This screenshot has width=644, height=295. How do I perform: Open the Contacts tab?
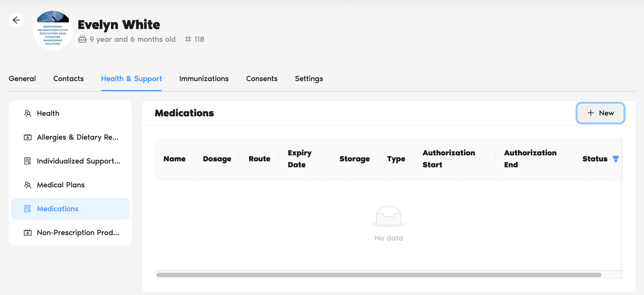click(x=68, y=79)
